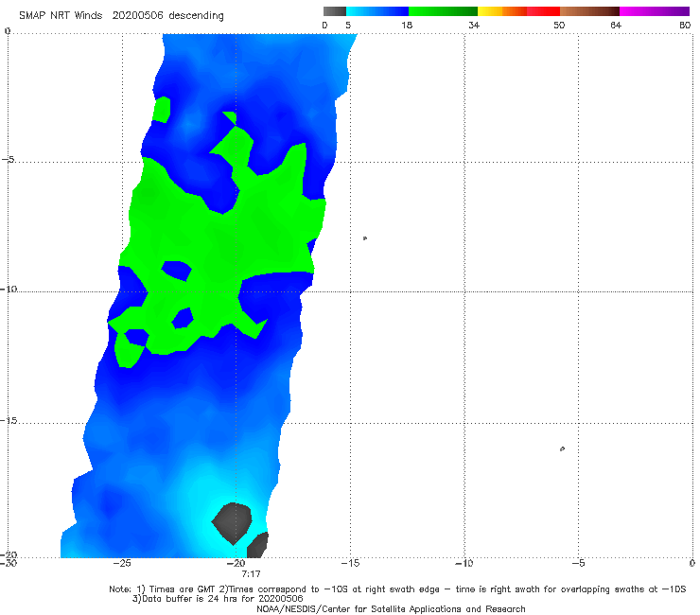This screenshot has height=615, width=700.
Task: Click the yellow-orange segment of the color bar
Action: [501, 11]
